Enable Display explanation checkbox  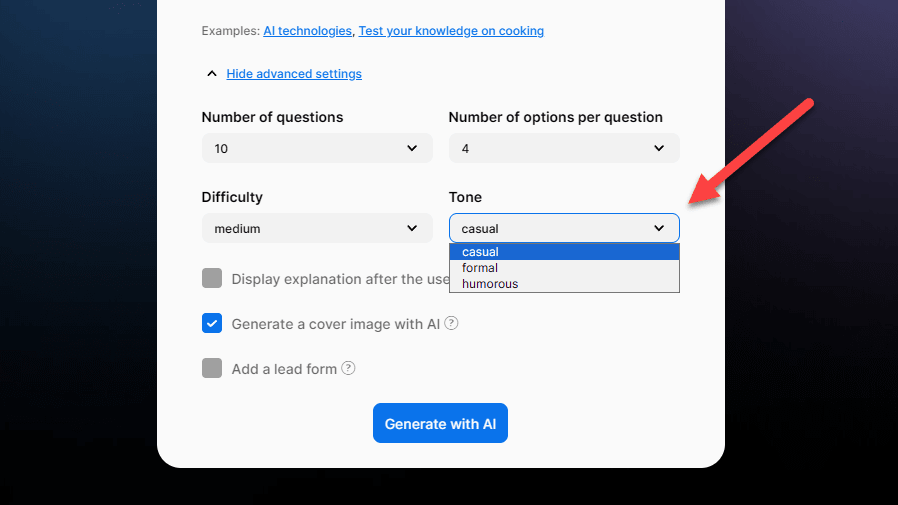click(x=212, y=278)
